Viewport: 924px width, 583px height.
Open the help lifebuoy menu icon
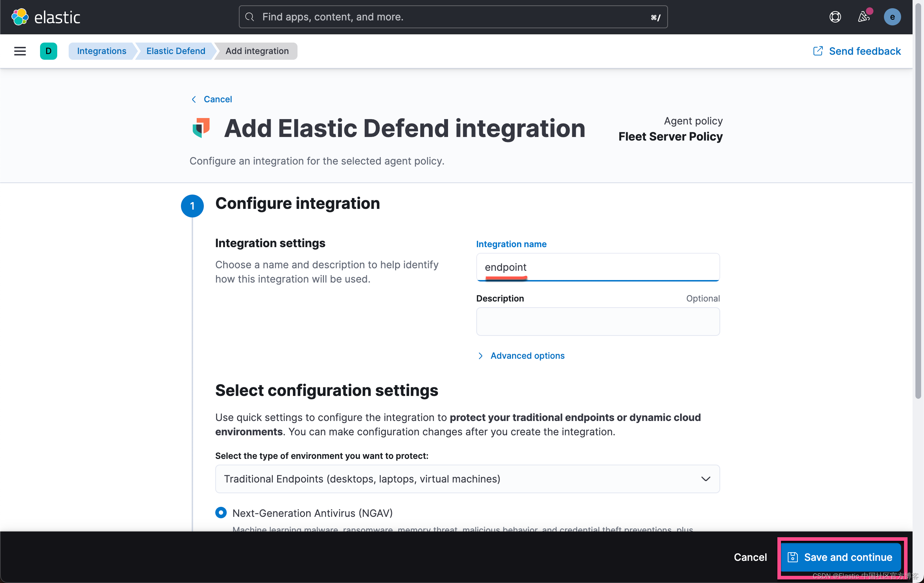pyautogui.click(x=835, y=17)
